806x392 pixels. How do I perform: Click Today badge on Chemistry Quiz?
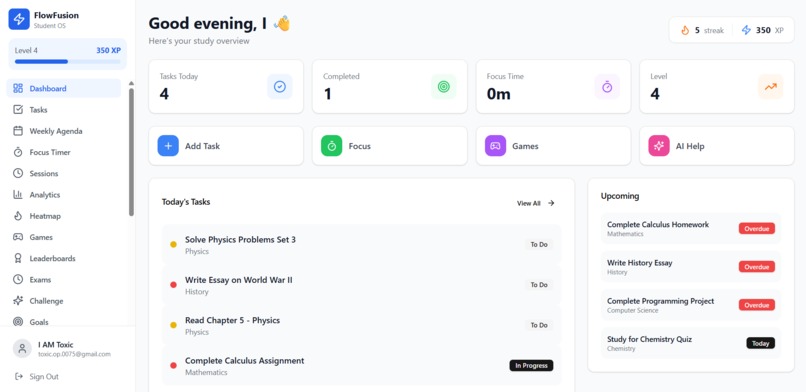[760, 343]
